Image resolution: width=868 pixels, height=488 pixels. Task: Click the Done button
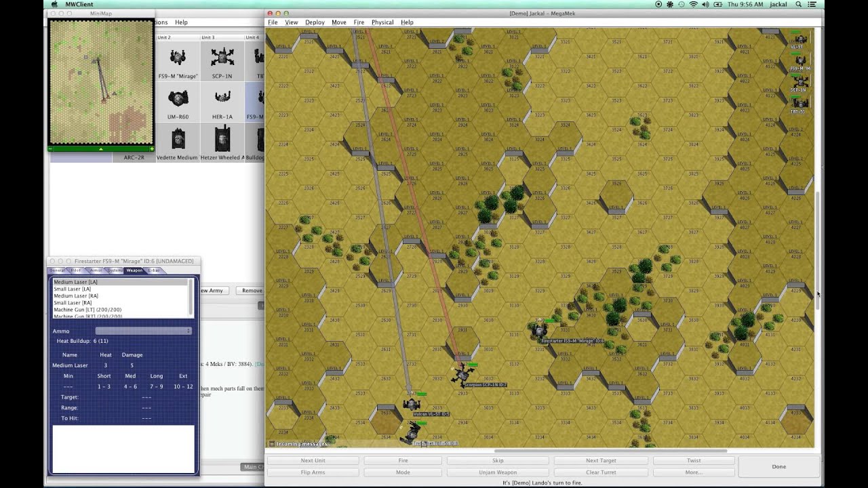pyautogui.click(x=779, y=466)
